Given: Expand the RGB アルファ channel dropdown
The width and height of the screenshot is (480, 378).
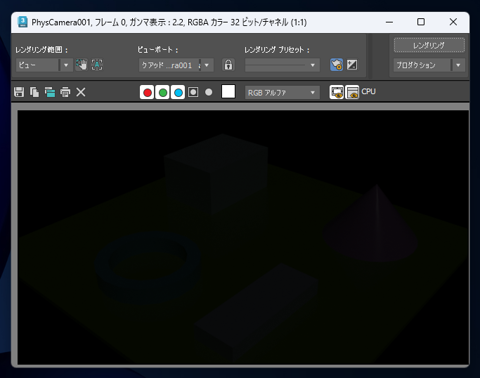Looking at the screenshot, I should coord(282,93).
